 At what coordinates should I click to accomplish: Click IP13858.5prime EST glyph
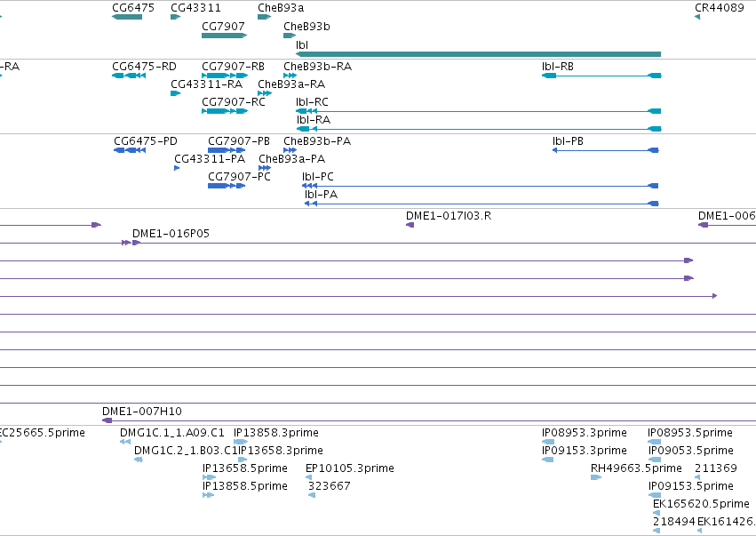208,495
